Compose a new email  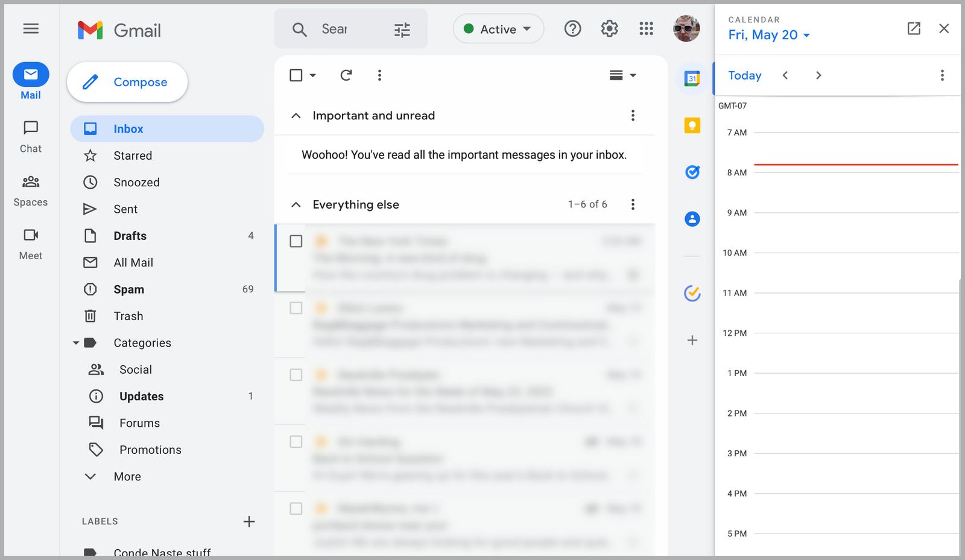coord(127,82)
